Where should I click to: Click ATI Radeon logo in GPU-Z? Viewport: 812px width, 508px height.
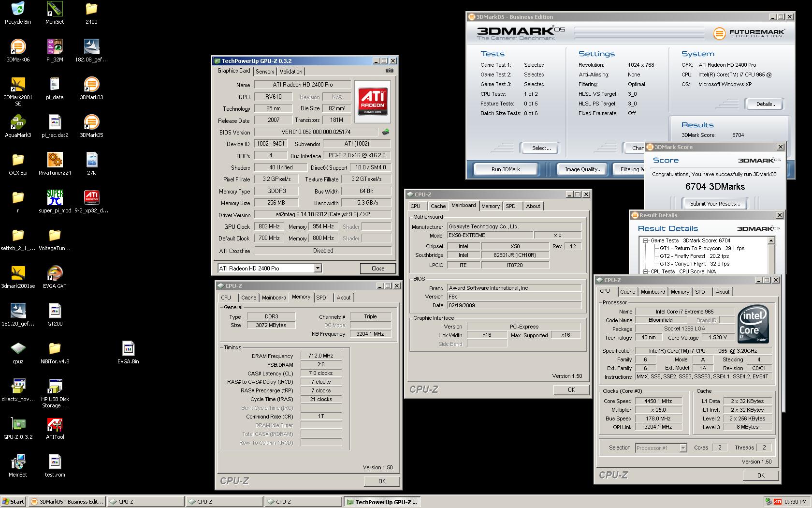pos(373,101)
